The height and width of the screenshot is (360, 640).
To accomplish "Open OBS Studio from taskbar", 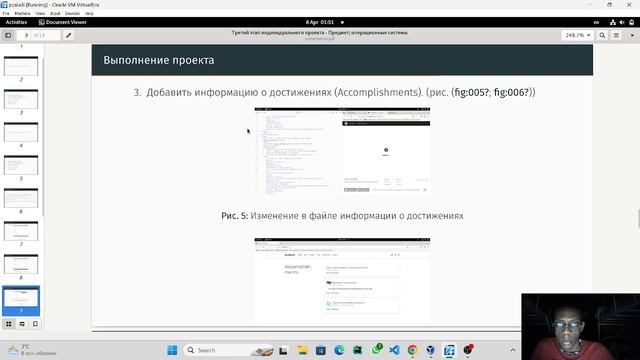I will pyautogui.click(x=468, y=350).
